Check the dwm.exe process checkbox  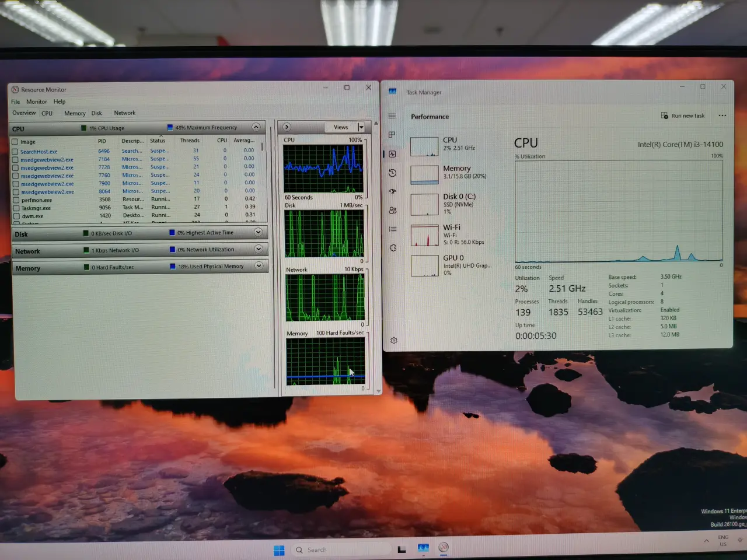(16, 216)
